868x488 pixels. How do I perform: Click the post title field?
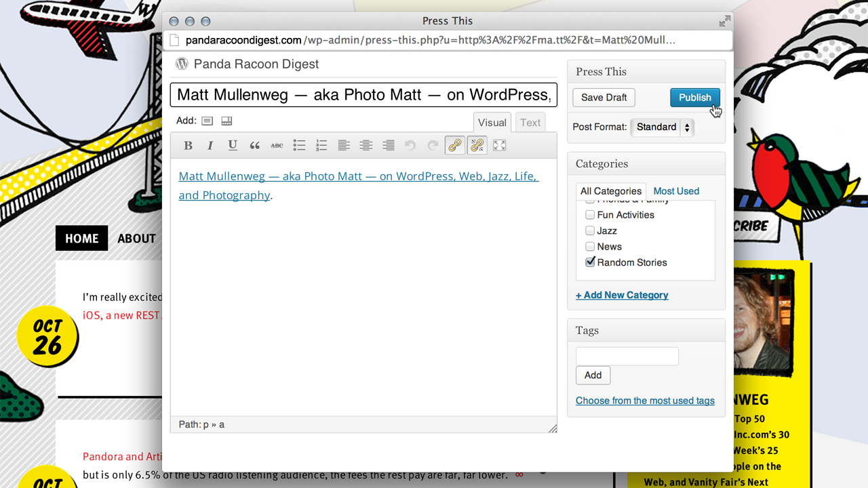363,95
